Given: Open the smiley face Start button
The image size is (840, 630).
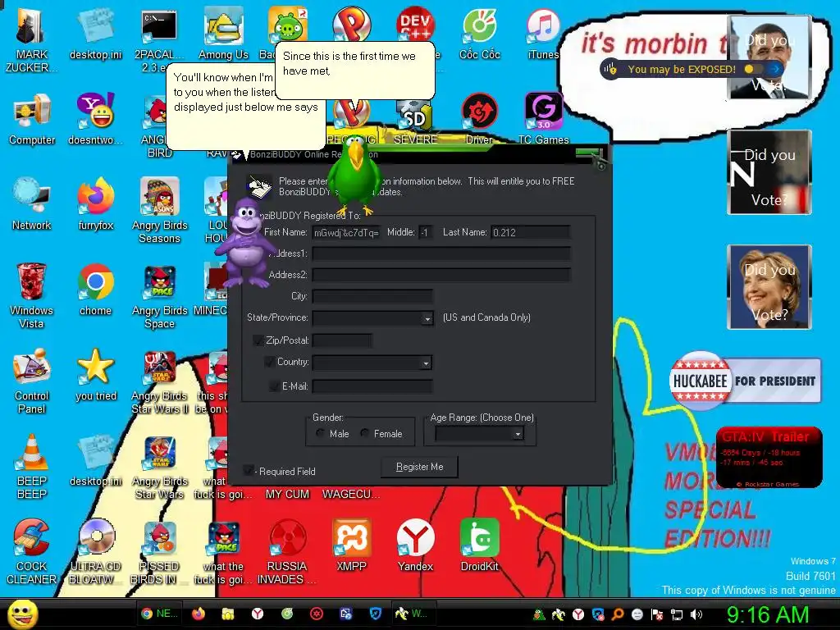Looking at the screenshot, I should [x=22, y=614].
